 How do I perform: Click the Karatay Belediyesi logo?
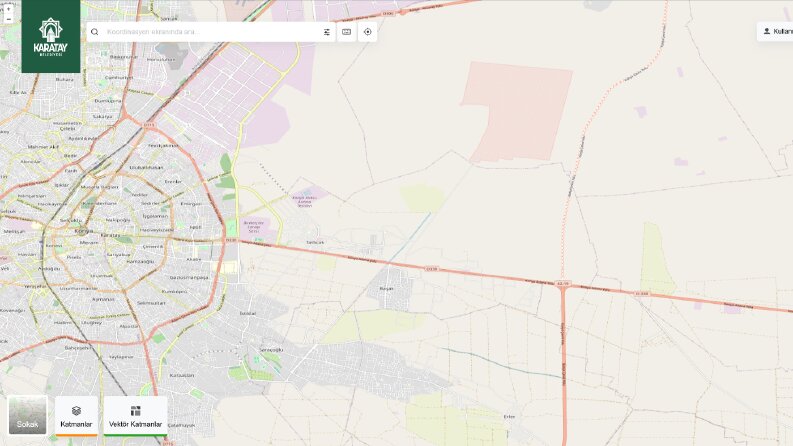coord(51,36)
